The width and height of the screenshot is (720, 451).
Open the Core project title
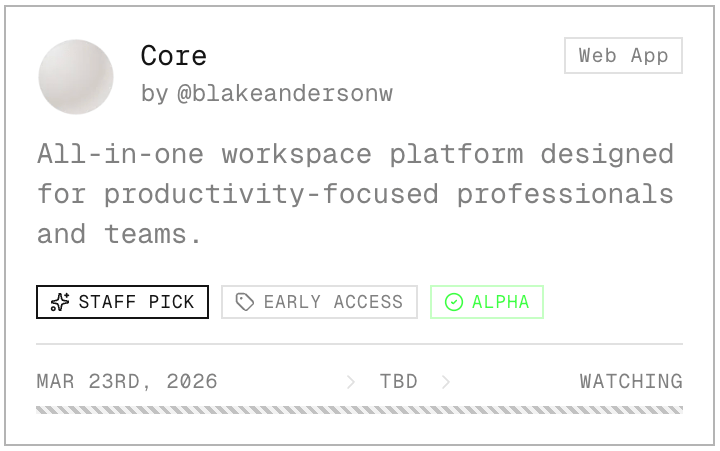tap(174, 55)
